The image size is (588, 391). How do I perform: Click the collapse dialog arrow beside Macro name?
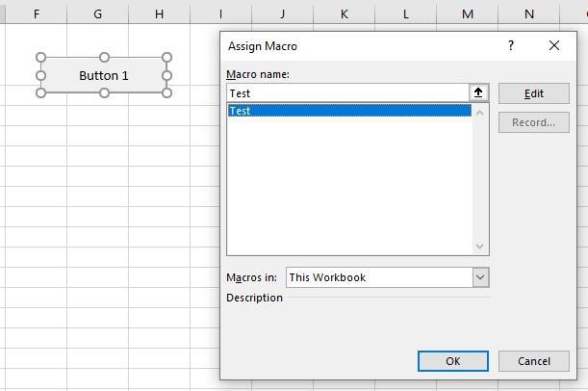pos(479,93)
